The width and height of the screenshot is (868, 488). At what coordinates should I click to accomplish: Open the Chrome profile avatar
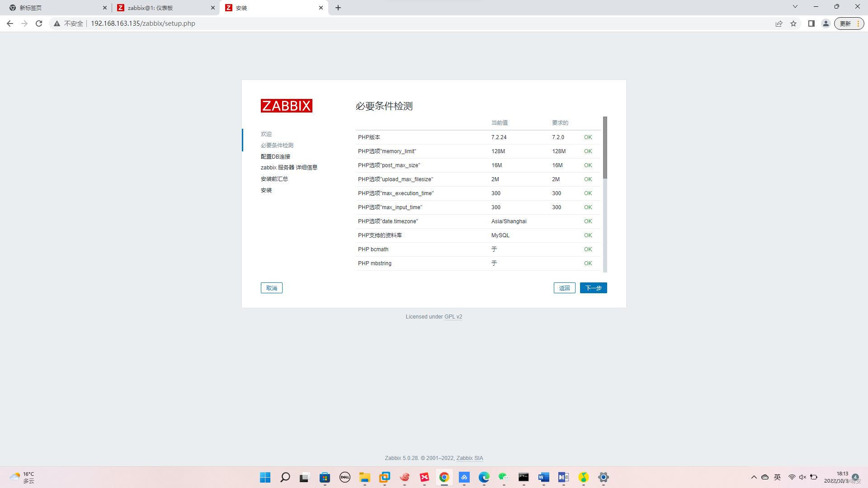826,23
